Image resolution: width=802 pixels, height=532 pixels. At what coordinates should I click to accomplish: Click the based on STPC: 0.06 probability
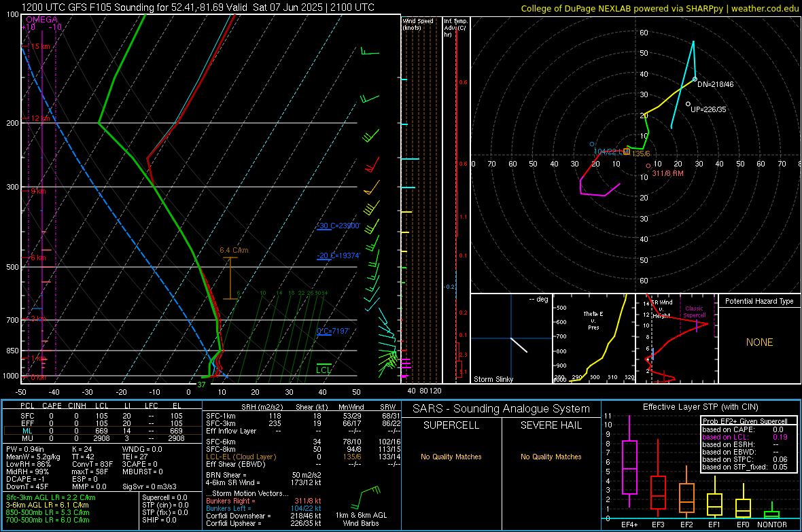tap(745, 459)
